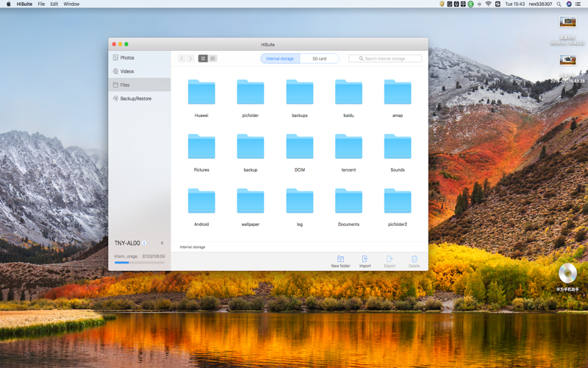Go forward with the right arrow
The image size is (588, 368).
click(190, 59)
